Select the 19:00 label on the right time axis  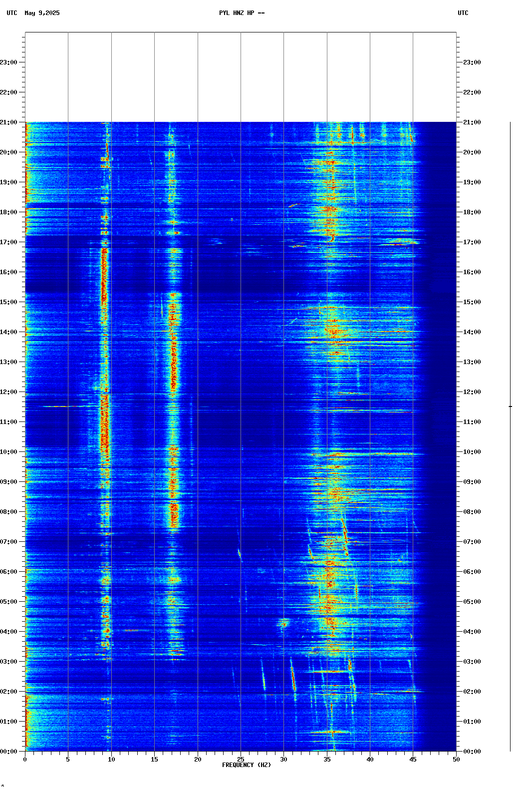pos(472,182)
